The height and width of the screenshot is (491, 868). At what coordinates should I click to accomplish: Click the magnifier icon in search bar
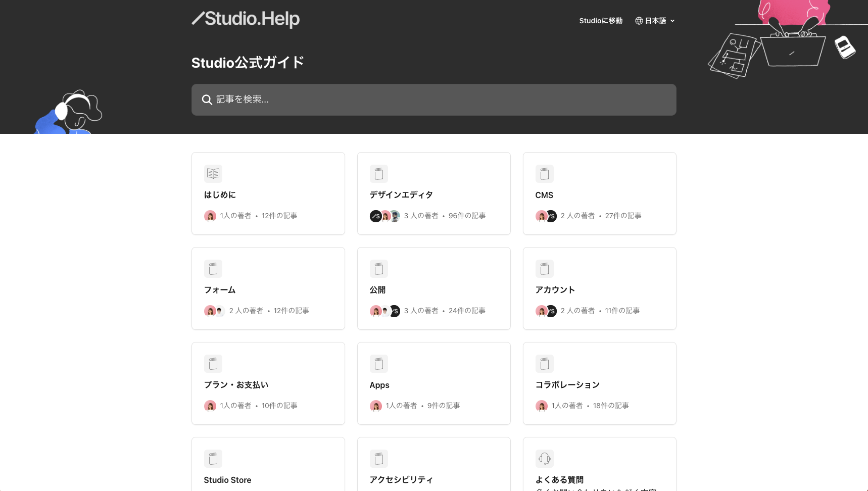(x=207, y=100)
